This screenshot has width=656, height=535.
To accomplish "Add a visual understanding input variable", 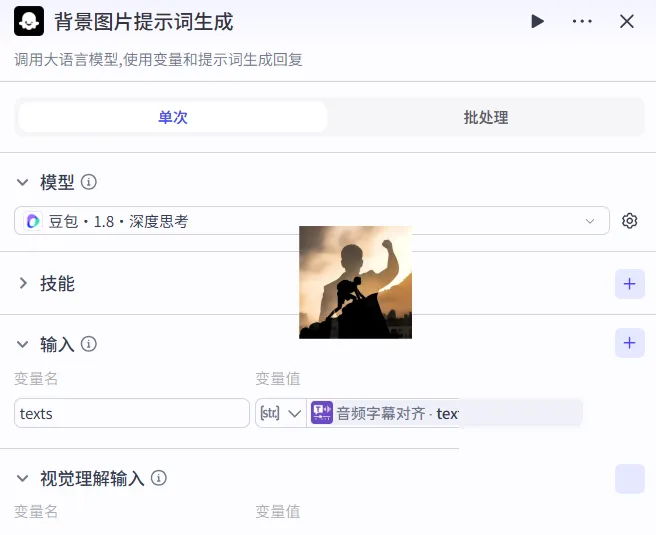I will pyautogui.click(x=630, y=479).
